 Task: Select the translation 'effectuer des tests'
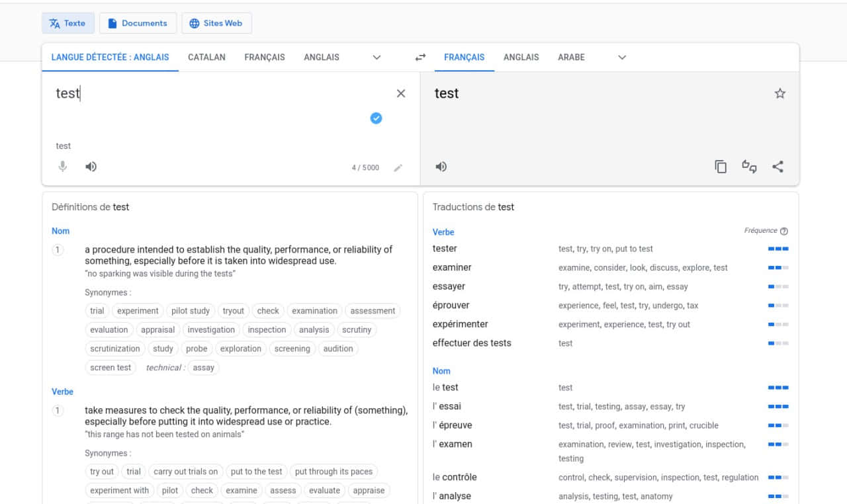click(x=472, y=343)
